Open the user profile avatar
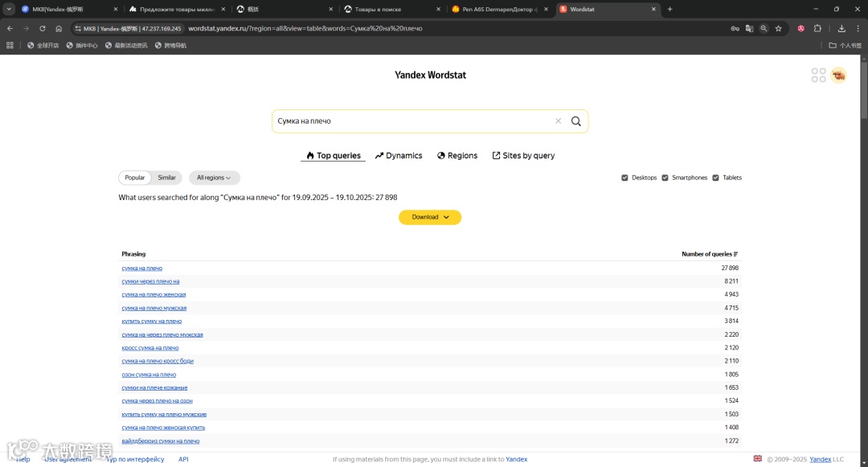The width and height of the screenshot is (868, 467). tap(838, 76)
